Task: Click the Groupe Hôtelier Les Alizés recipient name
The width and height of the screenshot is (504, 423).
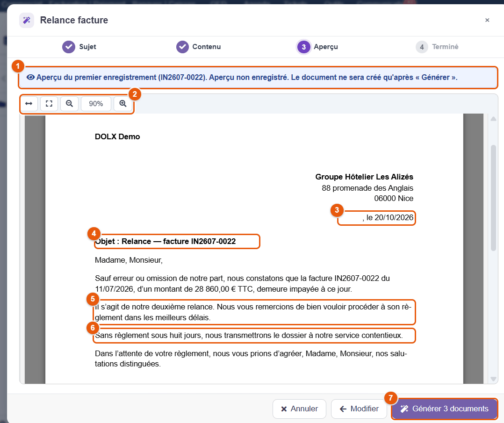Action: pyautogui.click(x=364, y=177)
